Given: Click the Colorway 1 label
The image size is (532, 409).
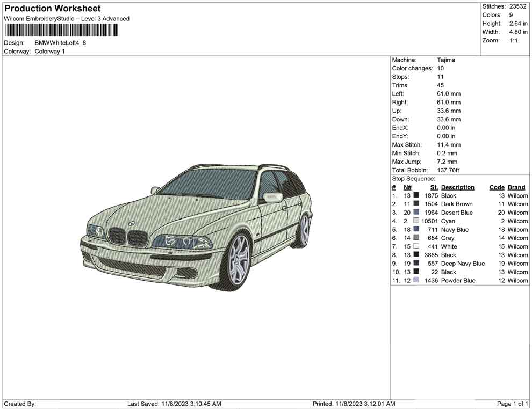Looking at the screenshot, I should pyautogui.click(x=52, y=52).
